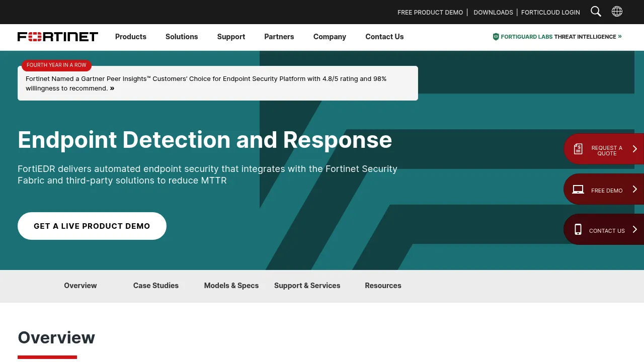The height and width of the screenshot is (362, 644).
Task: Click the Request a Quote document icon
Action: point(578,149)
